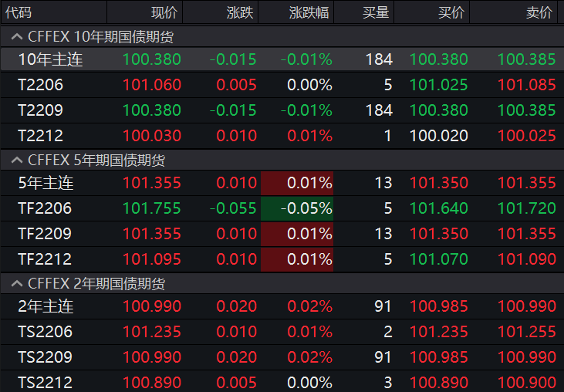Screen dimensions: 564x392
Task: Select the T2206 contract
Action: click(x=40, y=85)
